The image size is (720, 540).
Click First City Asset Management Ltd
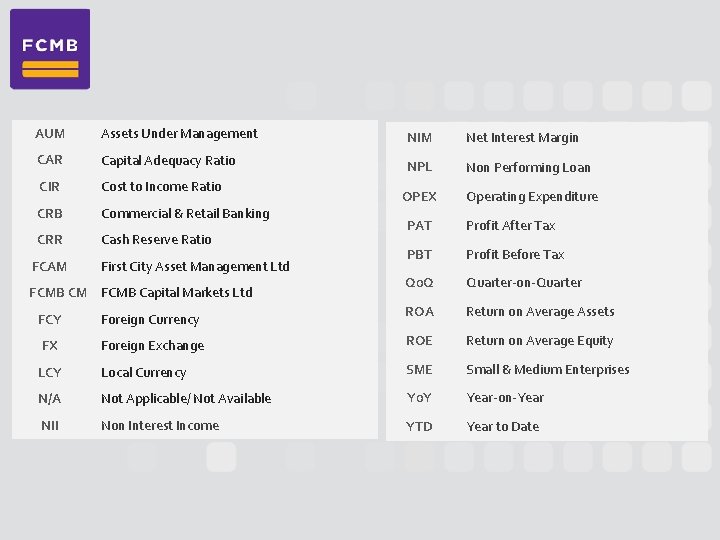[195, 266]
